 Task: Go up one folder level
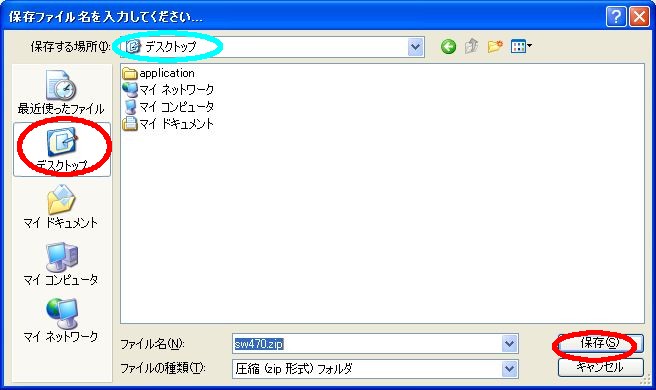click(472, 46)
